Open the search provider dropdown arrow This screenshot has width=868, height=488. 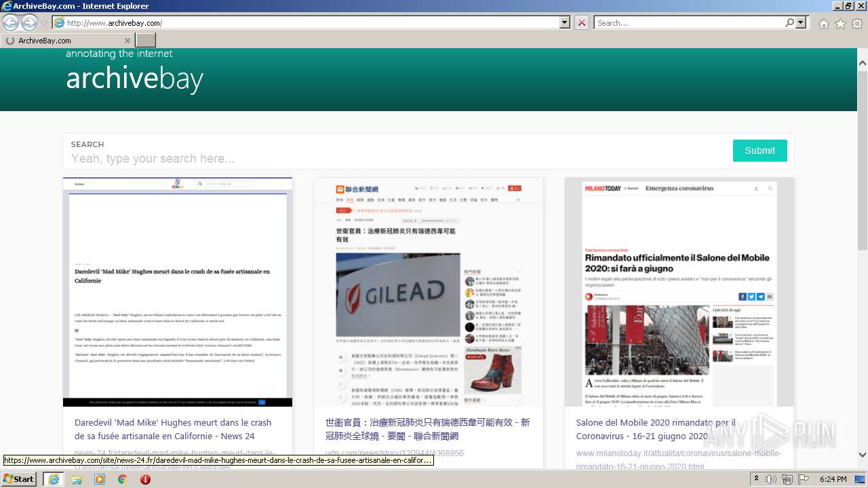[802, 23]
